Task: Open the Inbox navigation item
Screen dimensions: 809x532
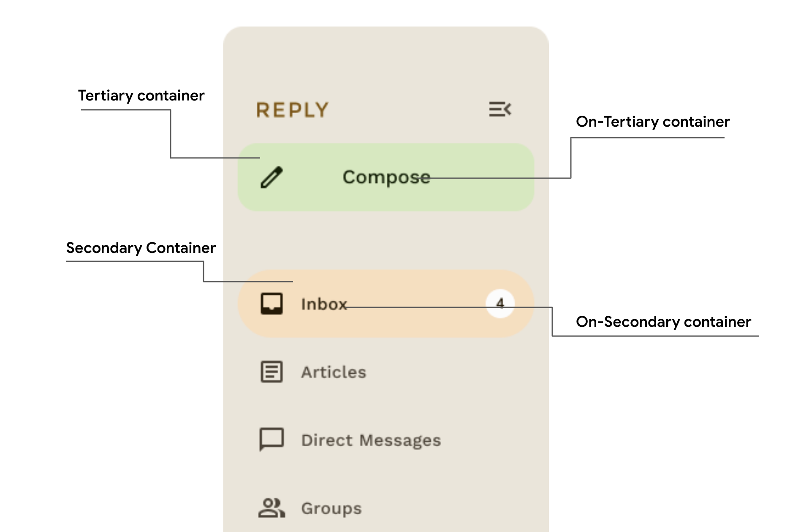Action: tap(323, 304)
